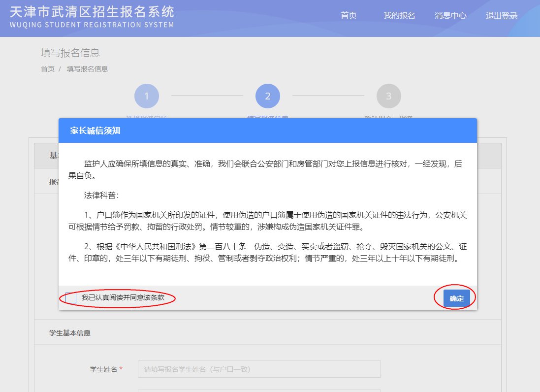540x392 pixels.
Task: Click 退出登录 to log out
Action: click(x=501, y=16)
